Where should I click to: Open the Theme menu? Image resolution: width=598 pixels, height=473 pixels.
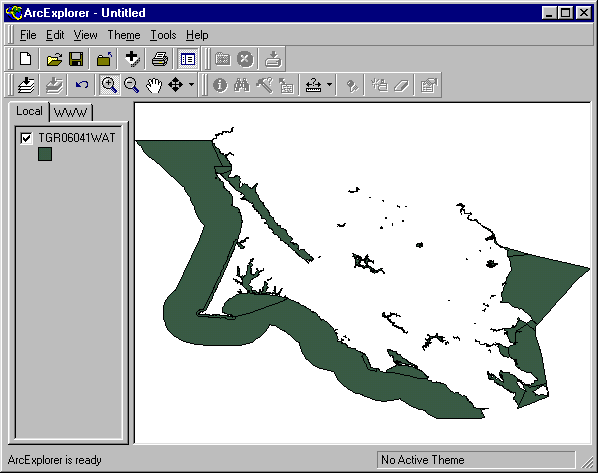pos(124,35)
